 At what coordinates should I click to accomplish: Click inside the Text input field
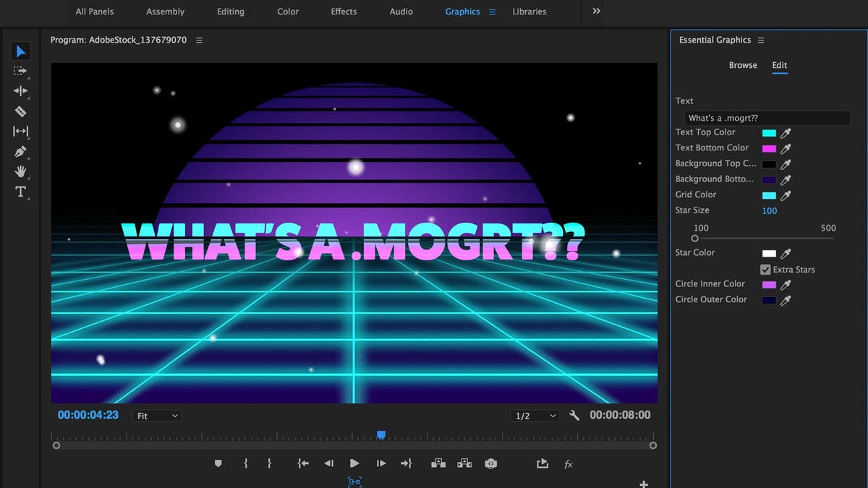click(x=767, y=117)
